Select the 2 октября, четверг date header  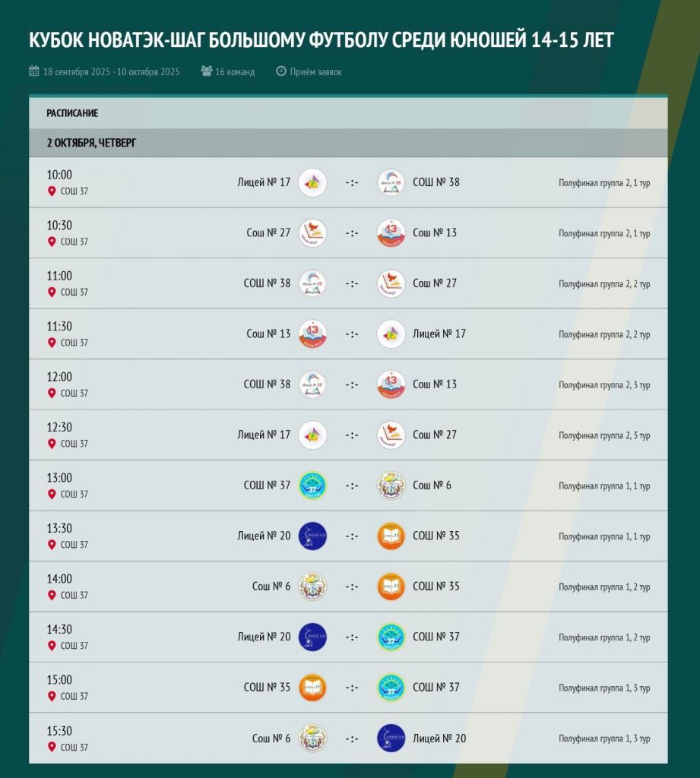pyautogui.click(x=91, y=143)
